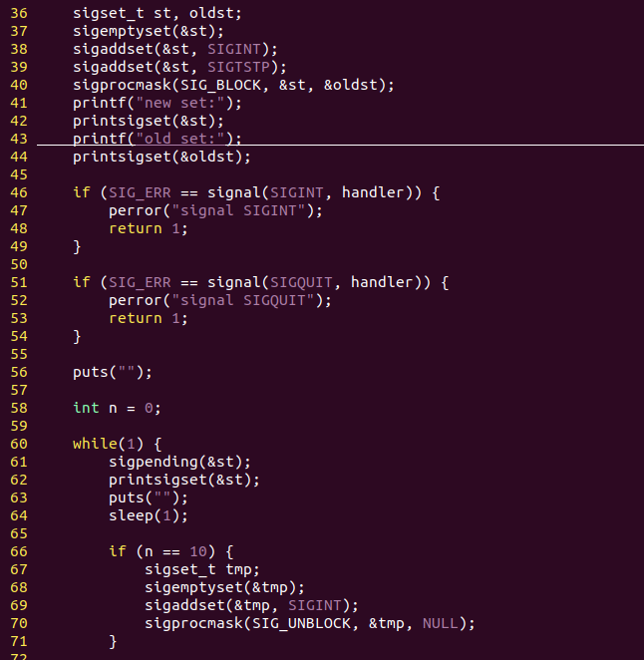
Task: Click line number 36 in the gutter
Action: click(20, 14)
